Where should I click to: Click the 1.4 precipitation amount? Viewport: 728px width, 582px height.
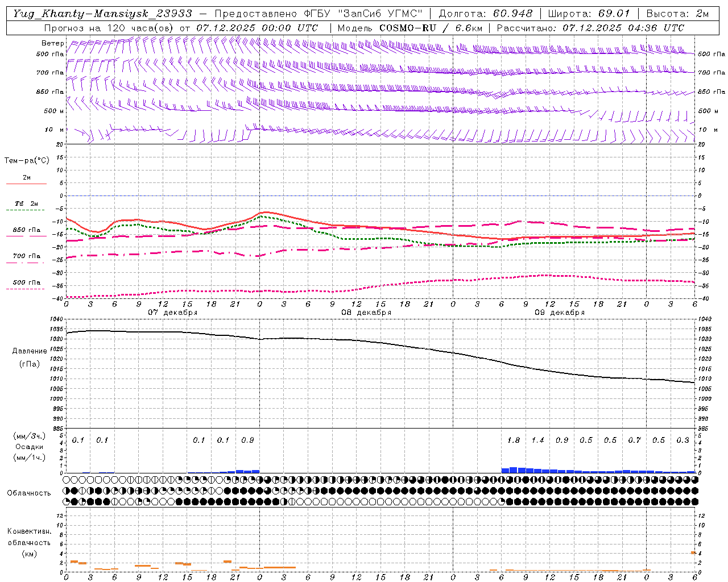click(x=537, y=440)
